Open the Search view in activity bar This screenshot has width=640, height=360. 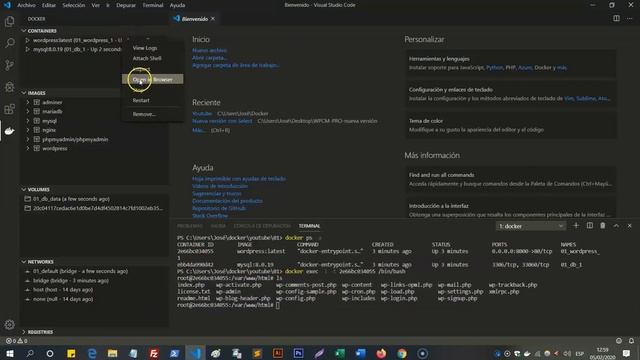9,43
